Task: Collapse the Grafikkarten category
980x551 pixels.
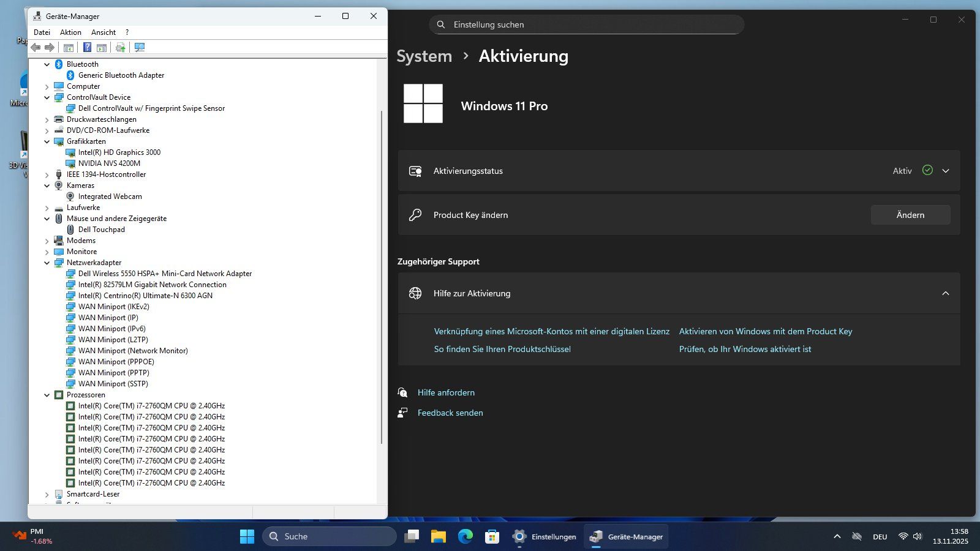Action: 47,141
